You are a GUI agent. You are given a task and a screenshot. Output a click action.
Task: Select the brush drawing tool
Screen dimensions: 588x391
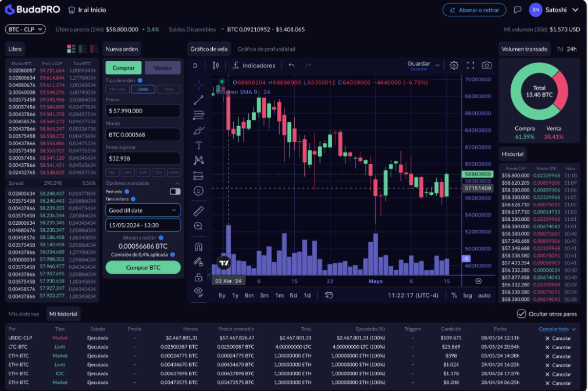point(198,130)
